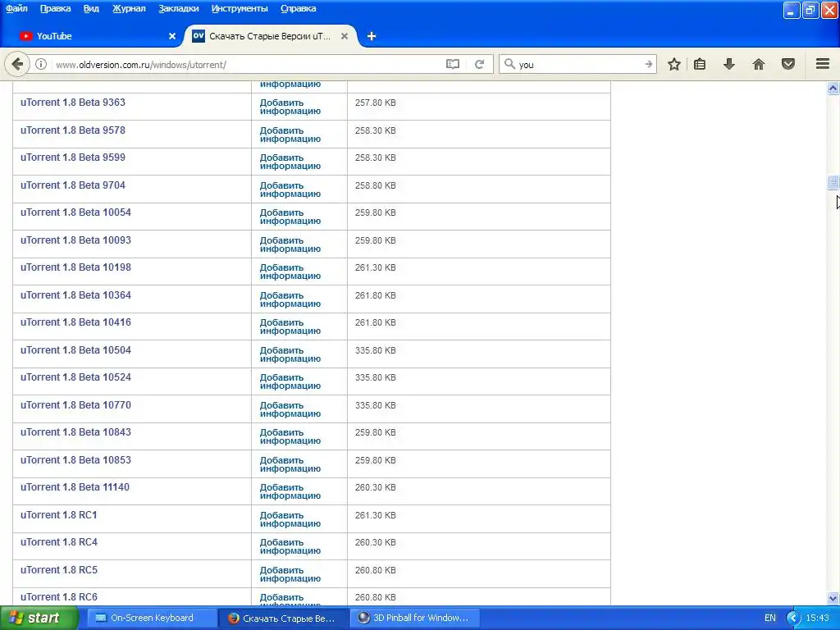Screen dimensions: 840x630
Task: Click the scrollbar up arrow
Action: pyautogui.click(x=833, y=88)
